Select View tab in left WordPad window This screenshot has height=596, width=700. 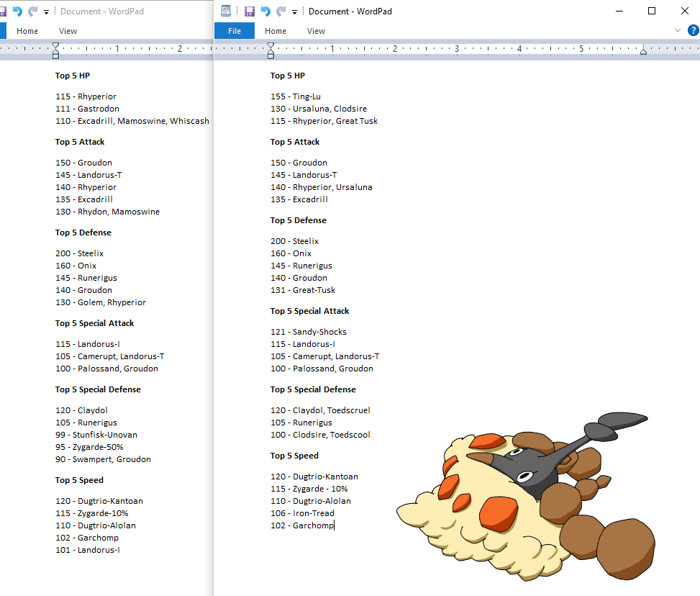(68, 31)
